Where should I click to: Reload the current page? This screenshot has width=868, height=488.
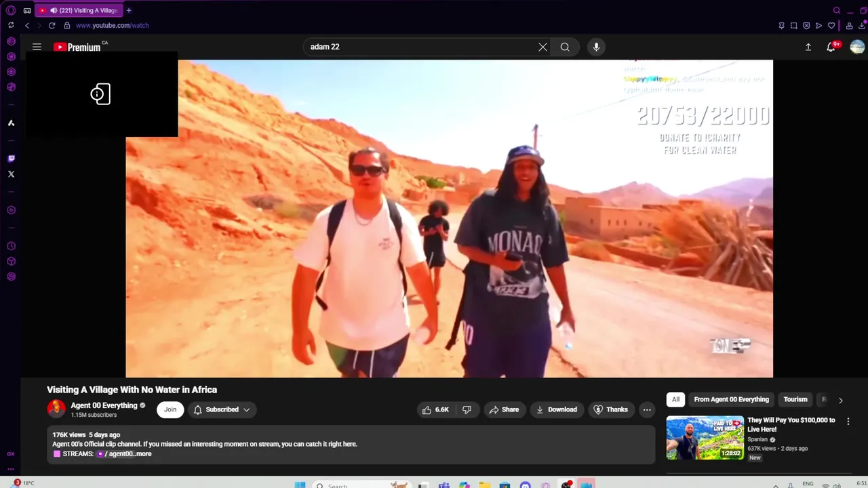click(52, 26)
